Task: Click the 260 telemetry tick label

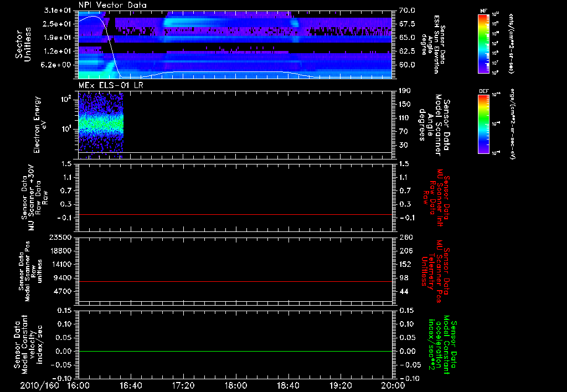Action: click(405, 237)
